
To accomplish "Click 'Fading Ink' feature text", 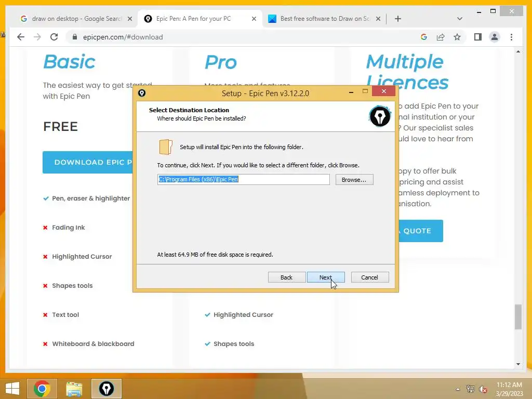I will pos(69,228).
